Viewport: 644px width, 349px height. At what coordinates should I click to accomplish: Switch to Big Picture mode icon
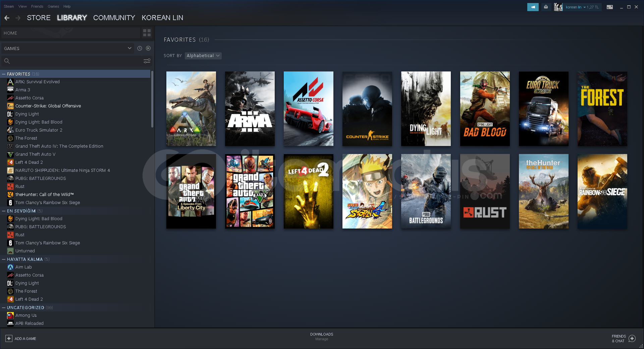click(610, 7)
